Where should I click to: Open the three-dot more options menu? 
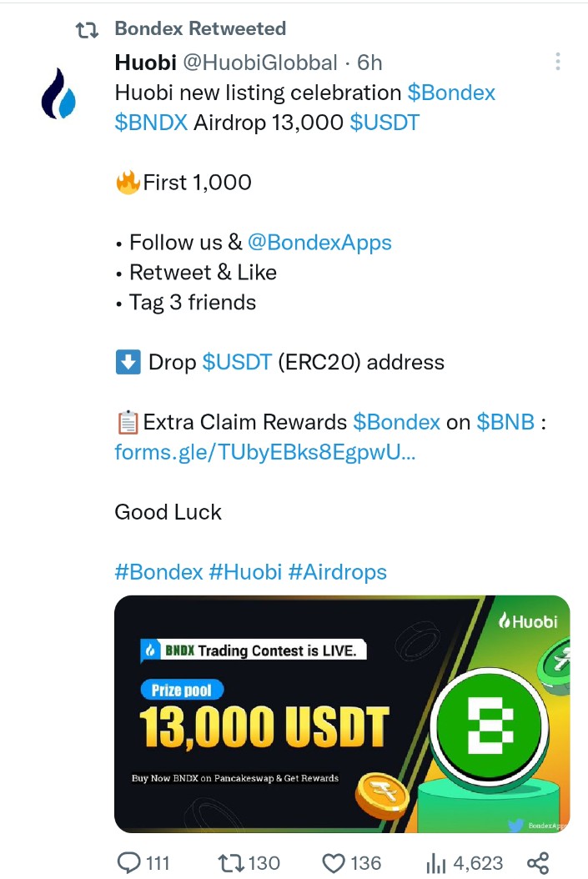(x=557, y=62)
